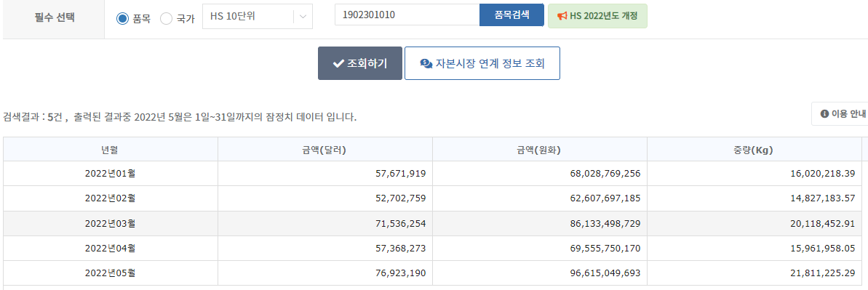The height and width of the screenshot is (290, 868).
Task: Select the 2022년03월 row cell
Action: click(110, 224)
